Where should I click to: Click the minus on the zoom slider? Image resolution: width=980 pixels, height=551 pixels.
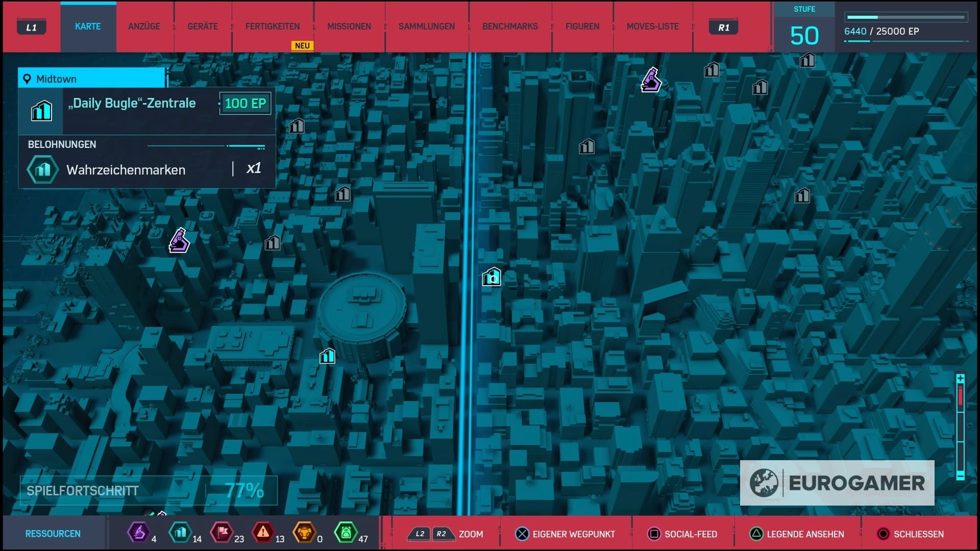pyautogui.click(x=960, y=475)
